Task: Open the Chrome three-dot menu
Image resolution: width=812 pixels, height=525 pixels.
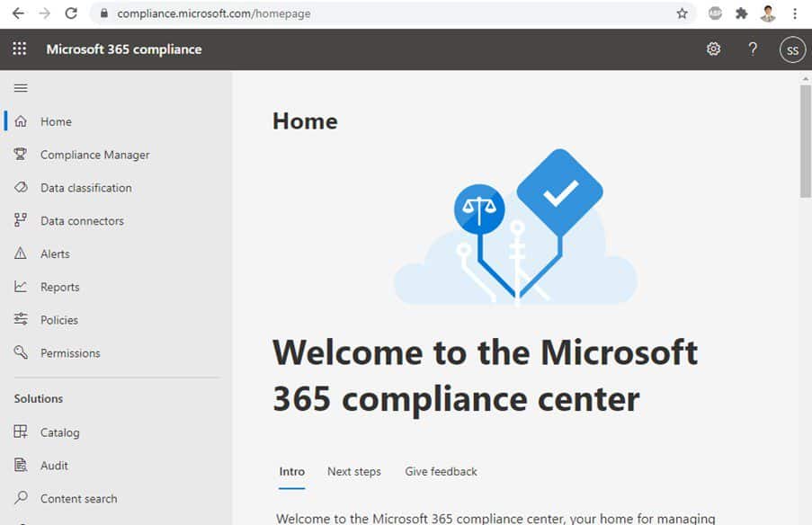Action: tap(795, 13)
